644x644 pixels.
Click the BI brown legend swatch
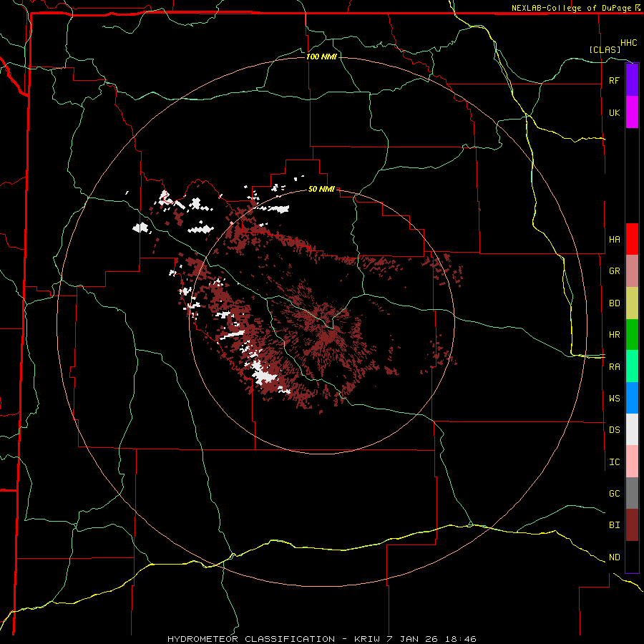pyautogui.click(x=632, y=525)
